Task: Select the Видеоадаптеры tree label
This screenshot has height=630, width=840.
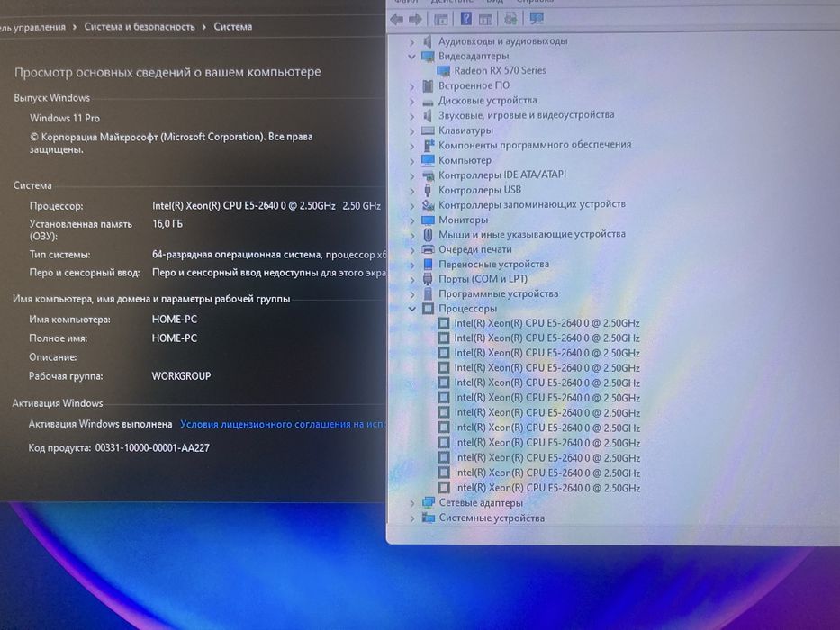Action: pyautogui.click(x=474, y=56)
